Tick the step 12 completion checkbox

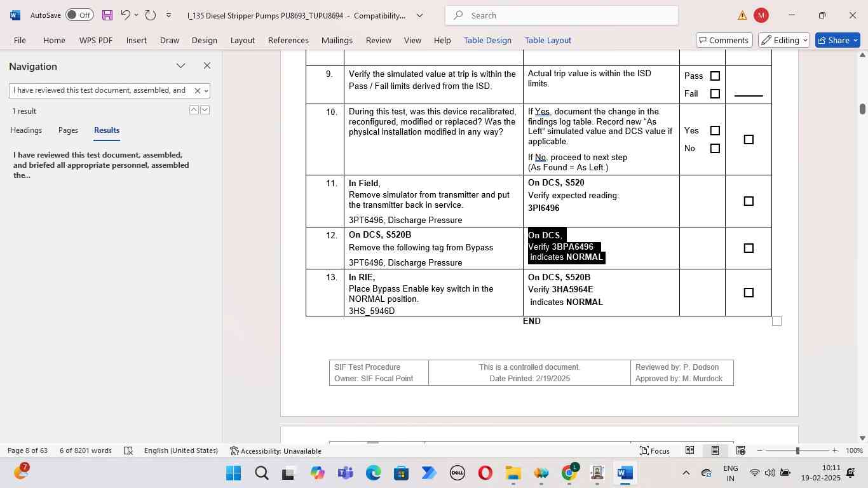[x=749, y=248]
